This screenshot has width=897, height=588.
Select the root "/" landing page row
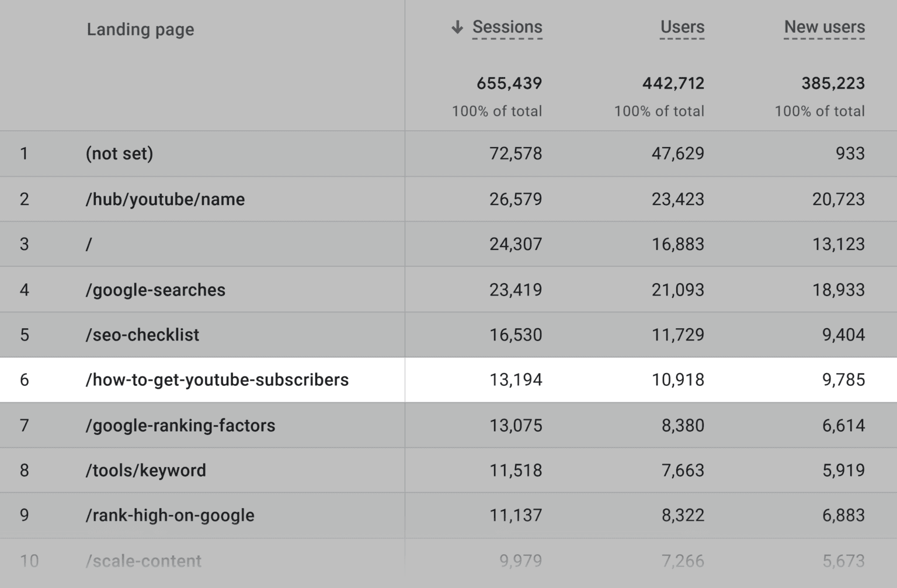pos(89,244)
